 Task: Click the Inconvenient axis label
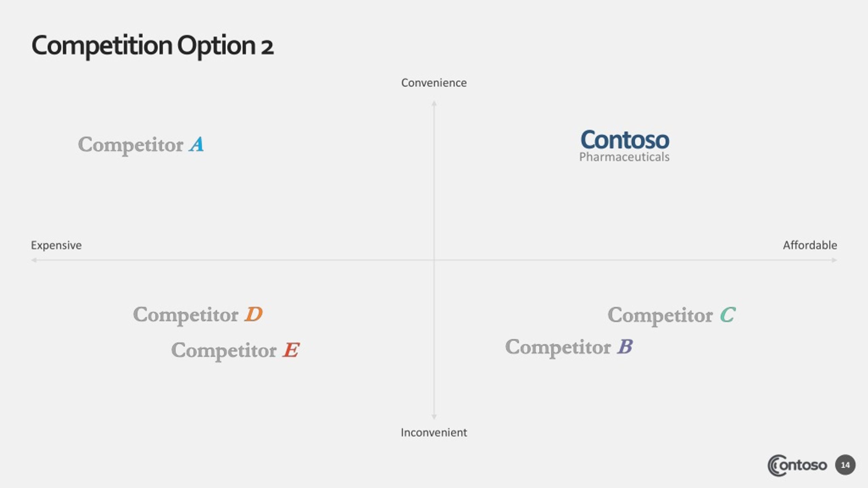[434, 432]
